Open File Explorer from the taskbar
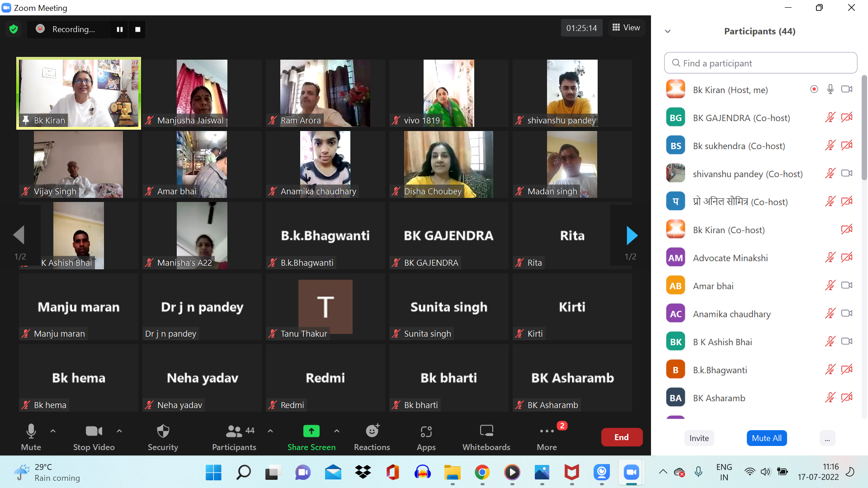Image resolution: width=868 pixels, height=488 pixels. pyautogui.click(x=453, y=473)
